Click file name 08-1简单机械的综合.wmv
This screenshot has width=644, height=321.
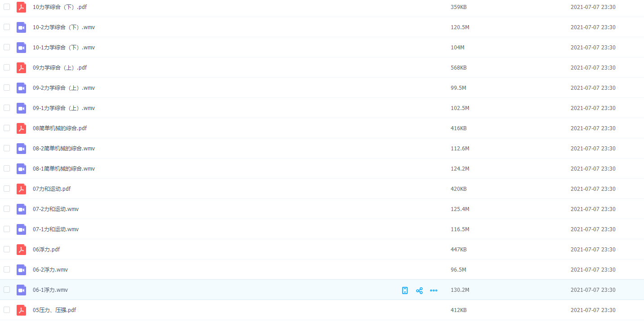coord(64,169)
